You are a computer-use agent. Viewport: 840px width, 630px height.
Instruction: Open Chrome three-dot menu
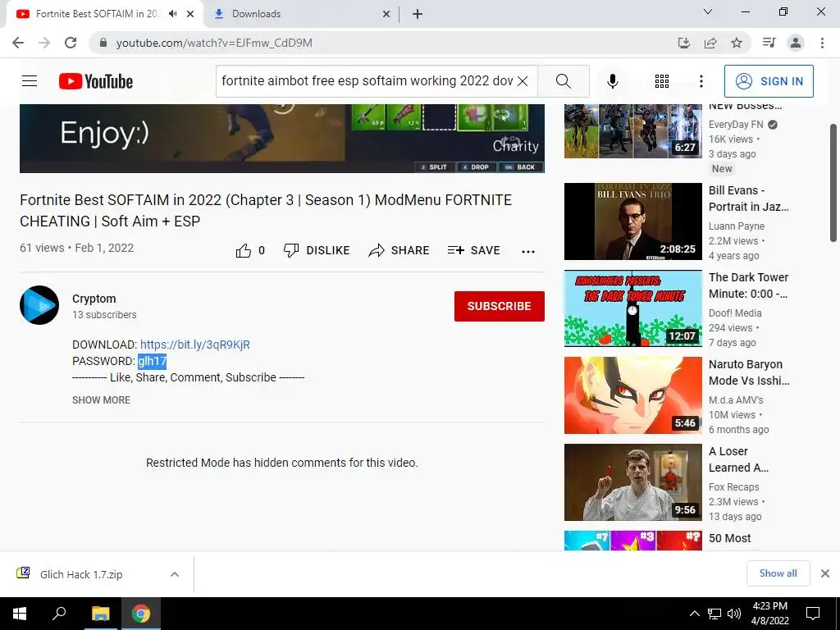[822, 43]
